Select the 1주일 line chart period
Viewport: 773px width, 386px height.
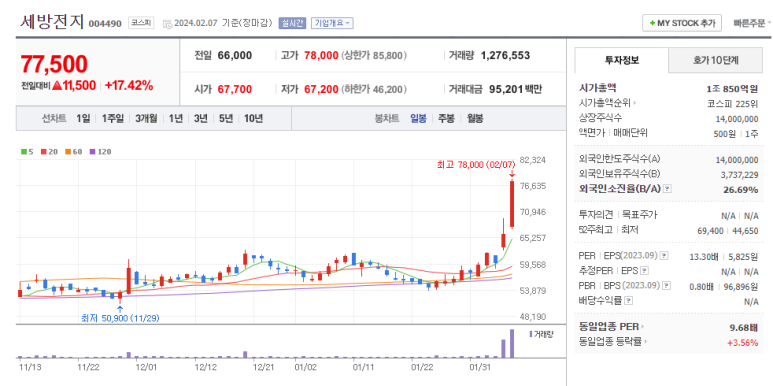coord(112,118)
